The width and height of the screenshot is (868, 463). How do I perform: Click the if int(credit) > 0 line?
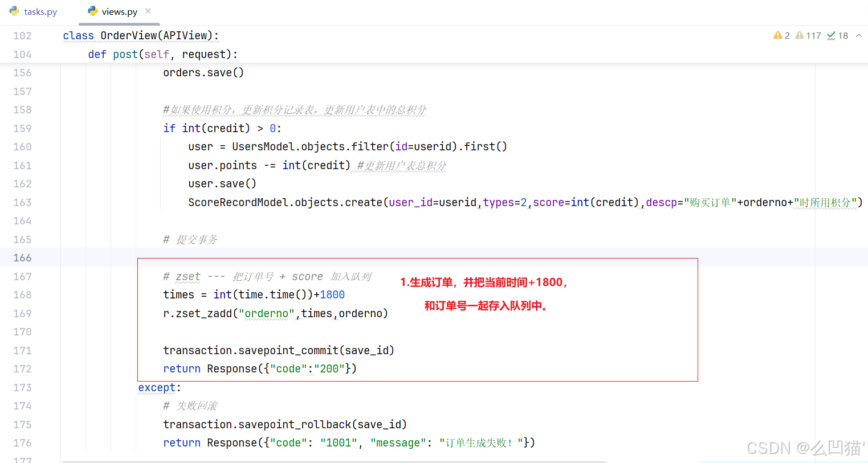click(x=222, y=128)
